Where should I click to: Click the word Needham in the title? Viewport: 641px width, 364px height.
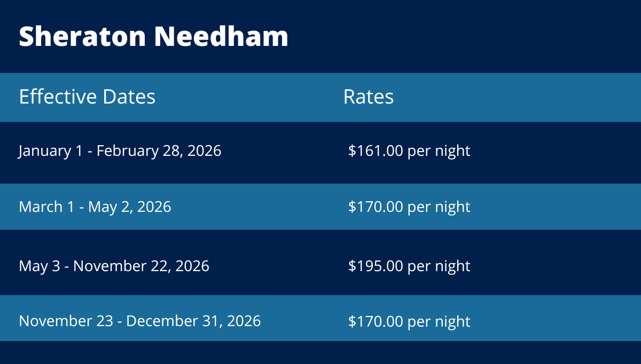click(x=221, y=36)
